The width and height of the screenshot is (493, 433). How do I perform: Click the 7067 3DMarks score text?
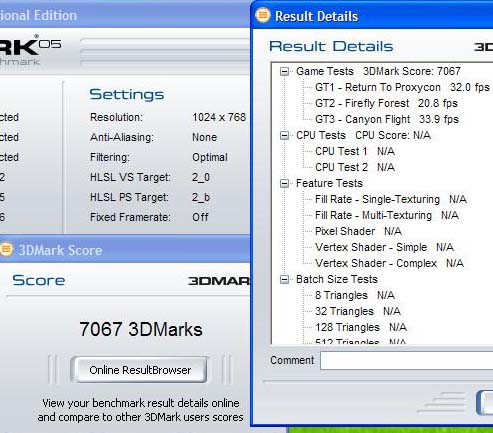[x=141, y=329]
